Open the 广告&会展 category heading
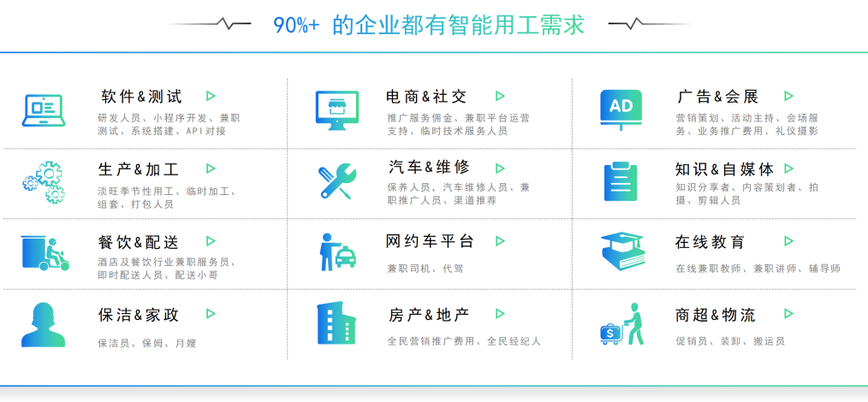Screen dimensions: 868x402 coord(717,97)
